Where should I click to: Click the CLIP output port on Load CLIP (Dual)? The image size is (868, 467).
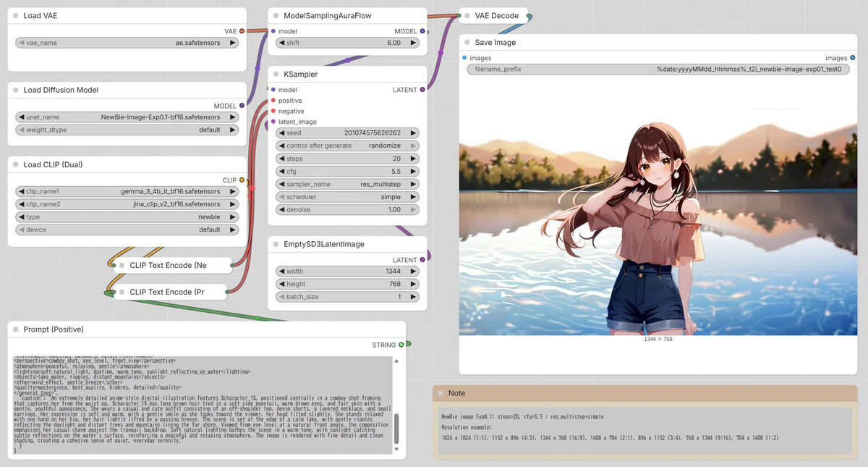[242, 180]
